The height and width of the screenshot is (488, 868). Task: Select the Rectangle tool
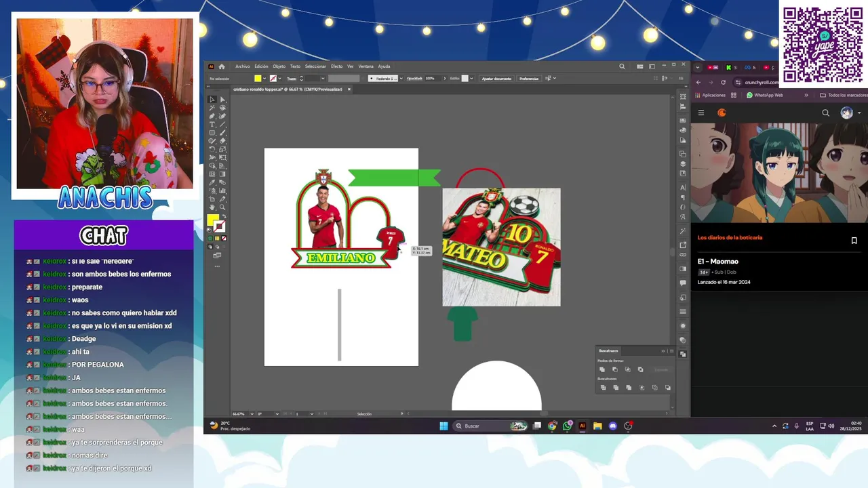pos(212,133)
